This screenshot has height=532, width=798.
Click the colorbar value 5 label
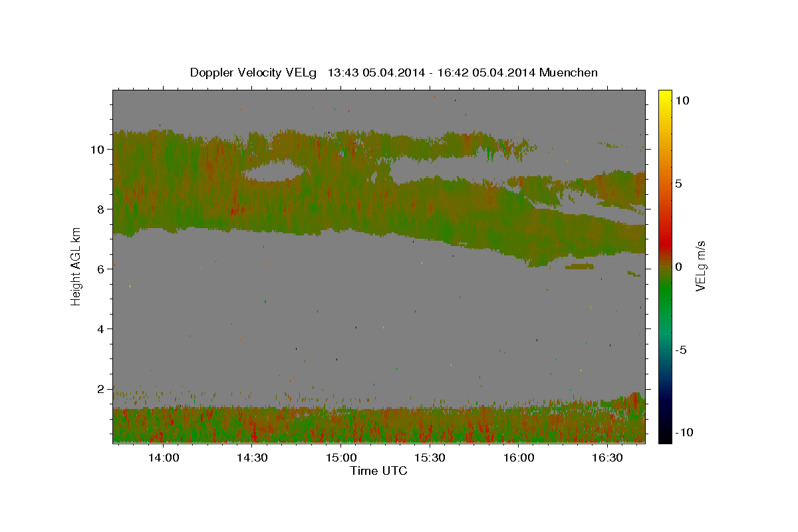coord(679,183)
